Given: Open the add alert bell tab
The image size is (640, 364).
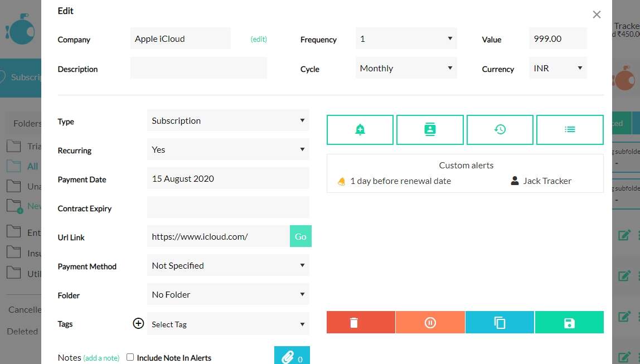Looking at the screenshot, I should pyautogui.click(x=360, y=129).
